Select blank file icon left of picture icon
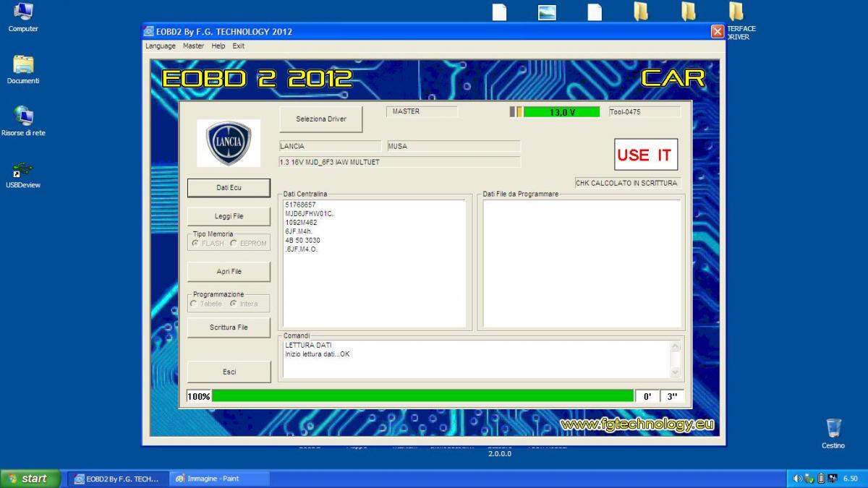 point(499,12)
